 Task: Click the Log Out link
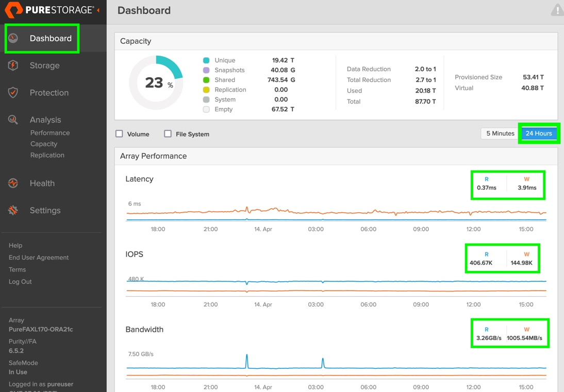pyautogui.click(x=20, y=282)
